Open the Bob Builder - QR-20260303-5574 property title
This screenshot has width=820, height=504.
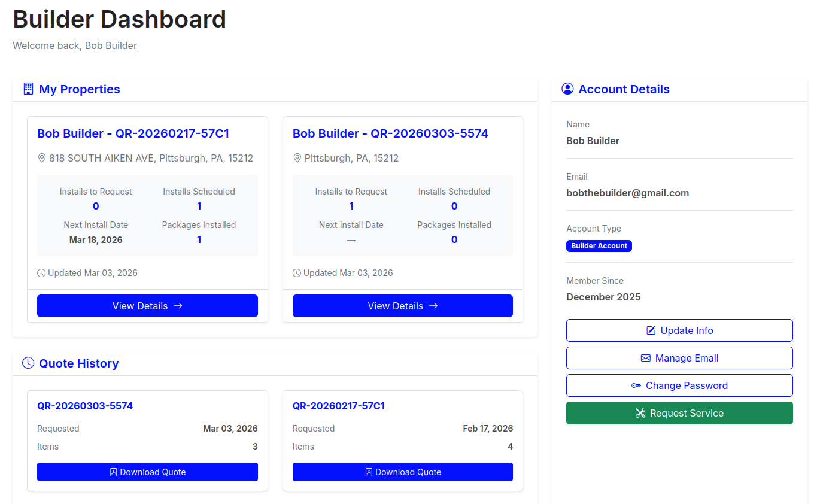click(x=390, y=133)
